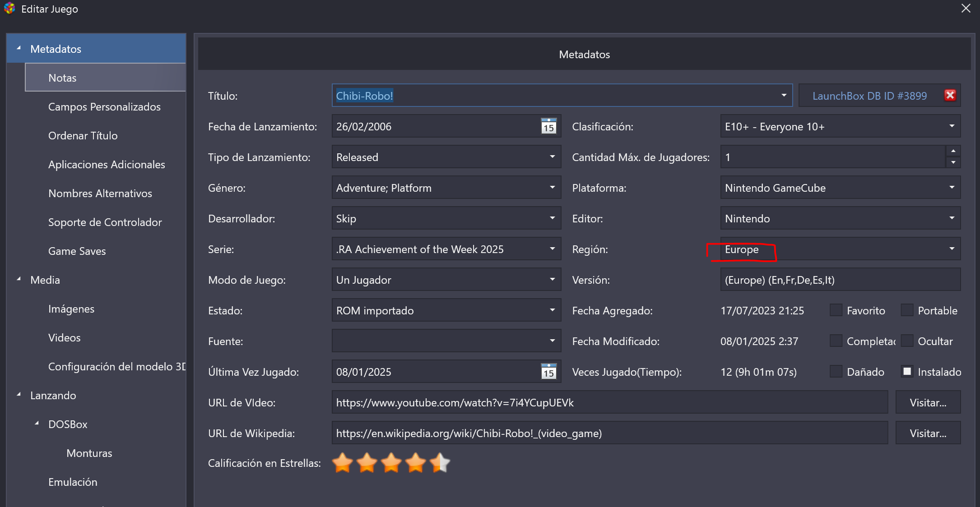The height and width of the screenshot is (507, 980).
Task: Open Game Saves section
Action: pos(77,251)
